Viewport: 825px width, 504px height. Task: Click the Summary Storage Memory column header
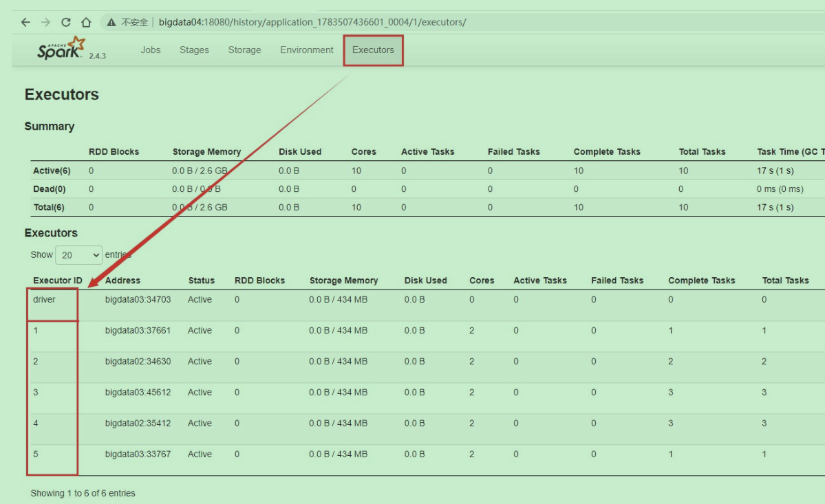click(x=207, y=152)
